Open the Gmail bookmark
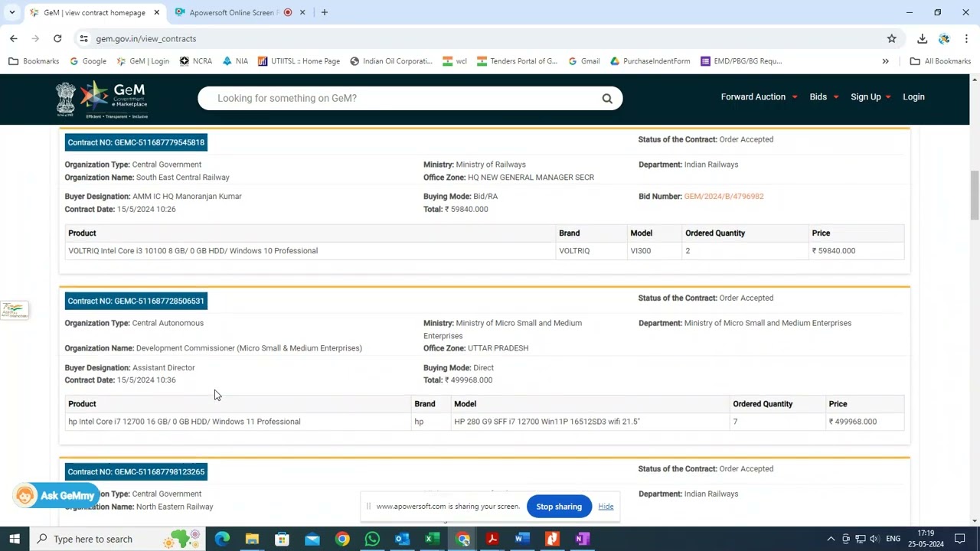Screen dimensions: 980x551 pos(584,61)
